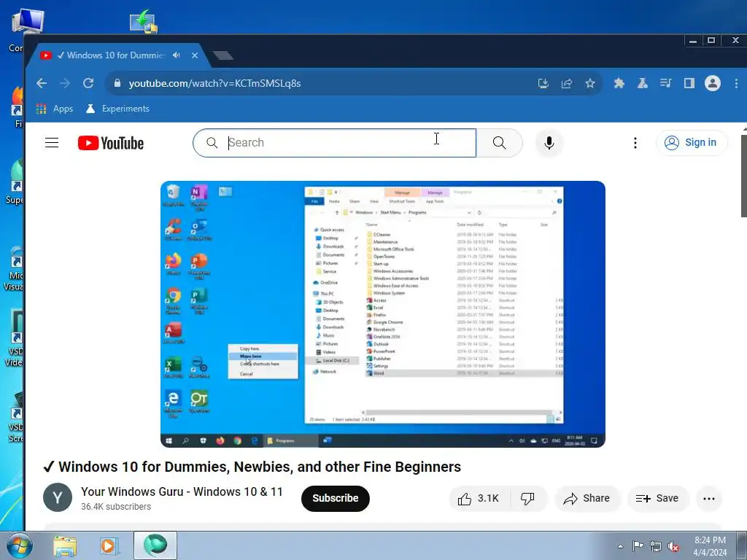Click the Sign in button
Viewport: 747px width, 560px height.
tap(692, 143)
